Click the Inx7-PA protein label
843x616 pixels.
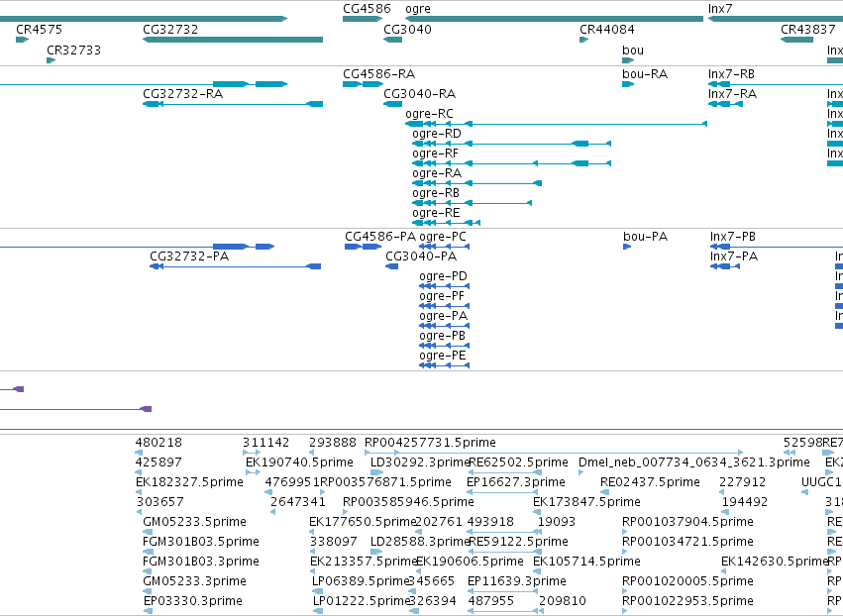pos(734,257)
